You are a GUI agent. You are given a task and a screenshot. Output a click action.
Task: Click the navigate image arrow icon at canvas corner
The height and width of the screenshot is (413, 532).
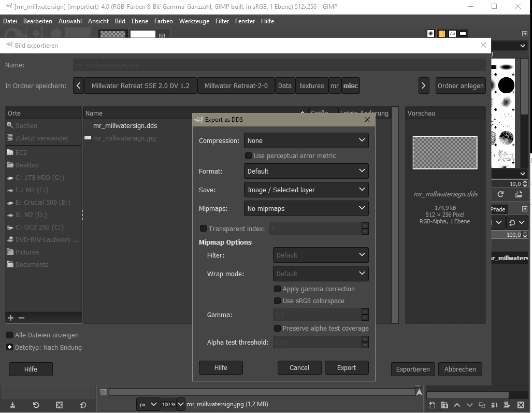point(419,392)
